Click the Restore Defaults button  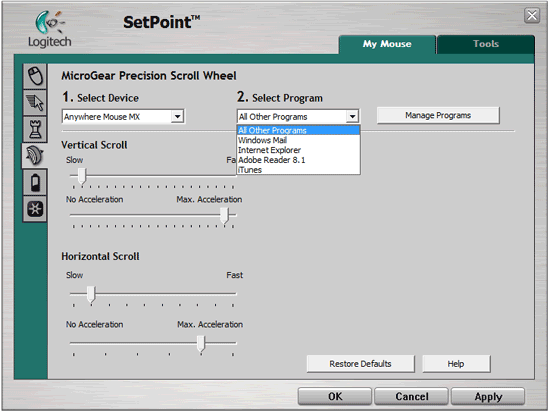click(x=360, y=364)
